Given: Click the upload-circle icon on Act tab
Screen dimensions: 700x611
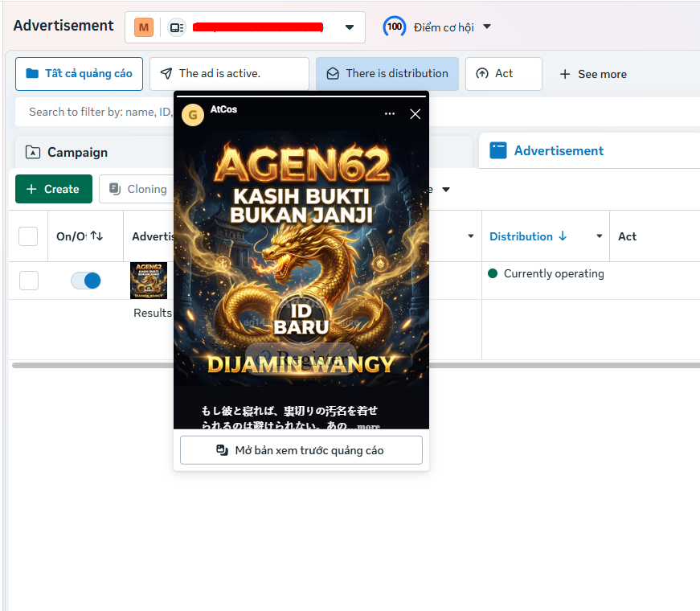Looking at the screenshot, I should click(x=481, y=73).
